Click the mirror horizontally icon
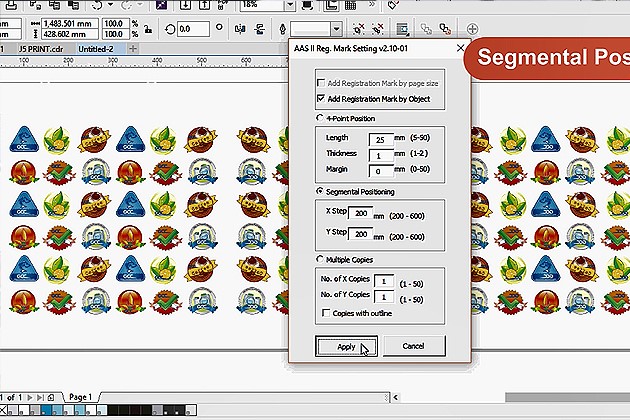This screenshot has height=420, width=630. pos(240,29)
